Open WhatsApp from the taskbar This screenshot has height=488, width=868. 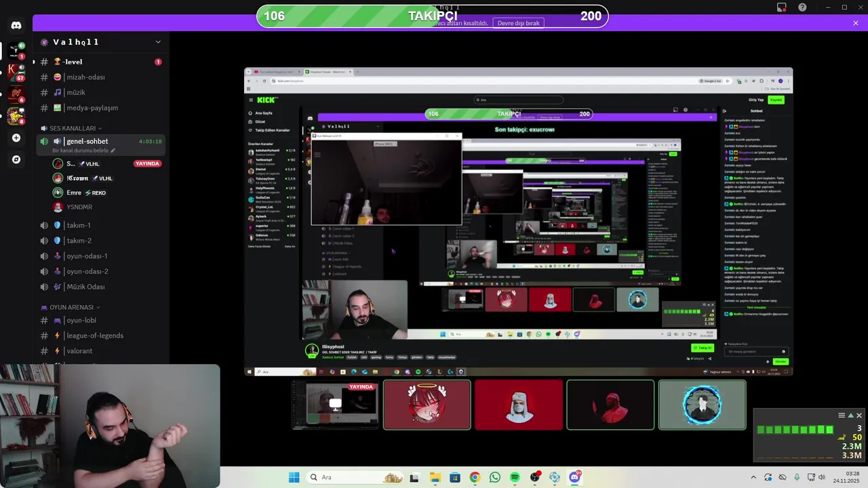click(x=494, y=477)
